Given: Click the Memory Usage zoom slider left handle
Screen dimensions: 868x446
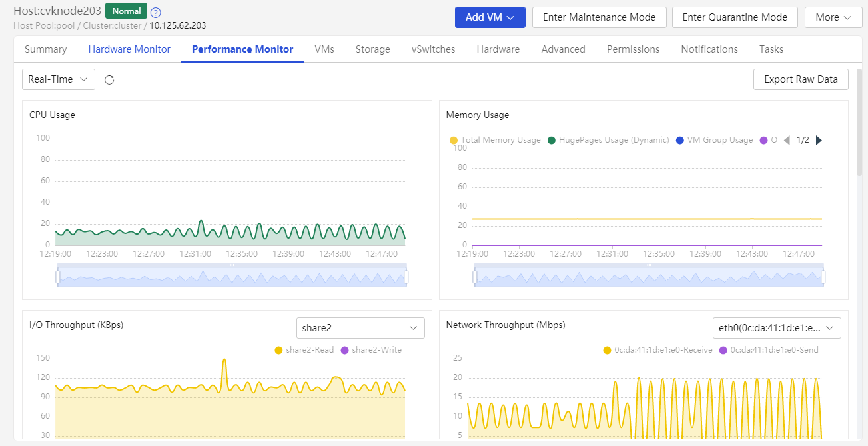Looking at the screenshot, I should pyautogui.click(x=475, y=277).
